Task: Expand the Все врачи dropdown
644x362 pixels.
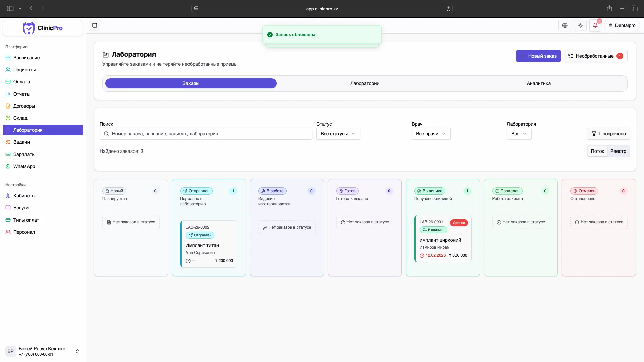Action: point(431,134)
